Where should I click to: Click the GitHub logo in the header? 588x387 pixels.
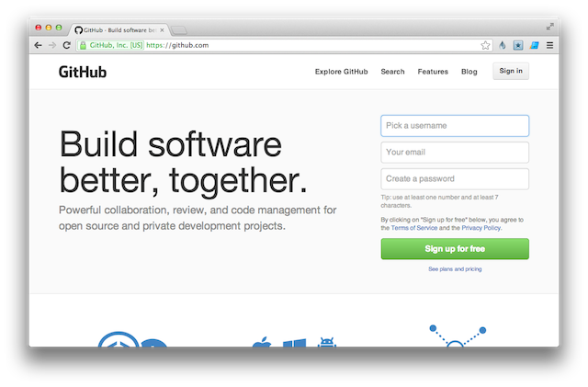click(83, 72)
